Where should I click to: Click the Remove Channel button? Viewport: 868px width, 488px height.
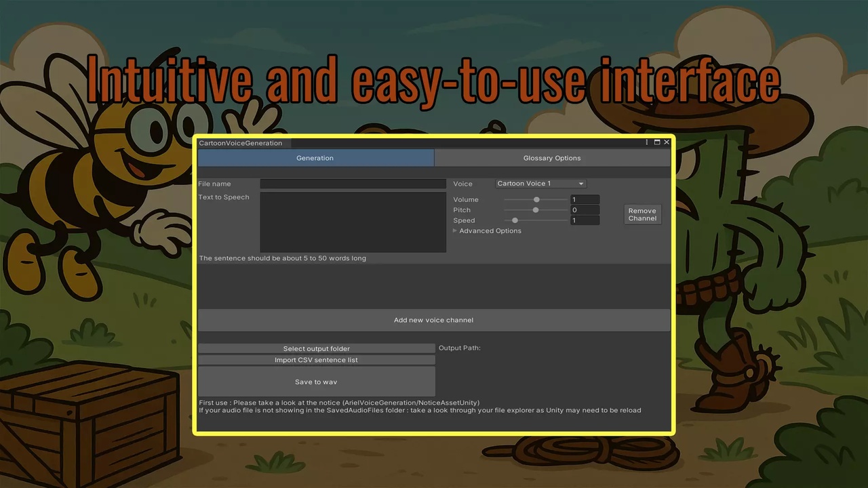[642, 214]
